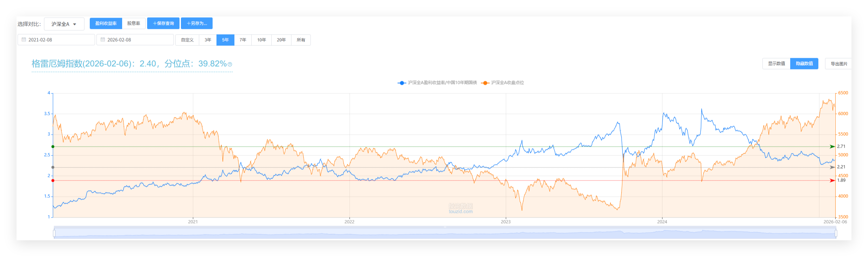Click the 保存查询 button

[163, 23]
